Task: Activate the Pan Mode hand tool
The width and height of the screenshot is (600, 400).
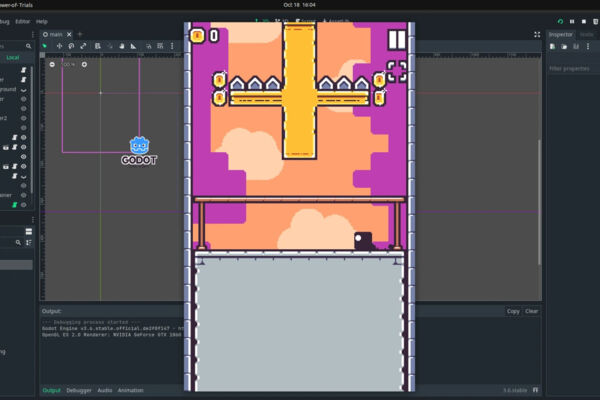Action: (122, 46)
